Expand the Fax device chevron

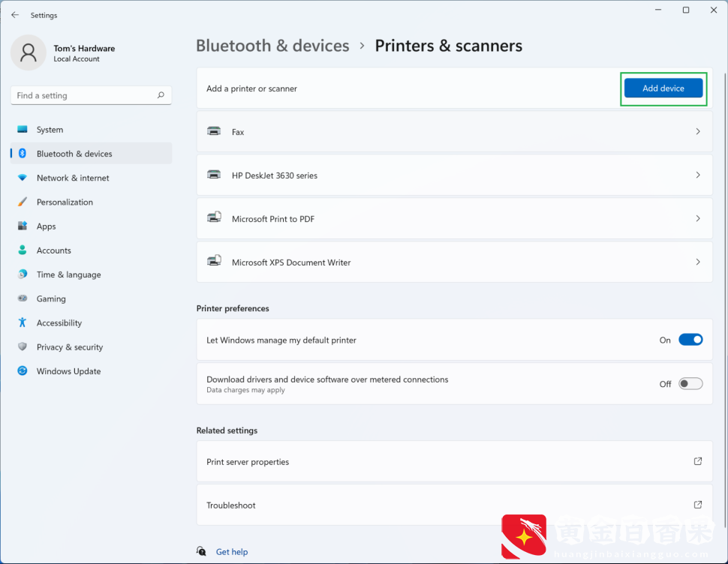698,131
